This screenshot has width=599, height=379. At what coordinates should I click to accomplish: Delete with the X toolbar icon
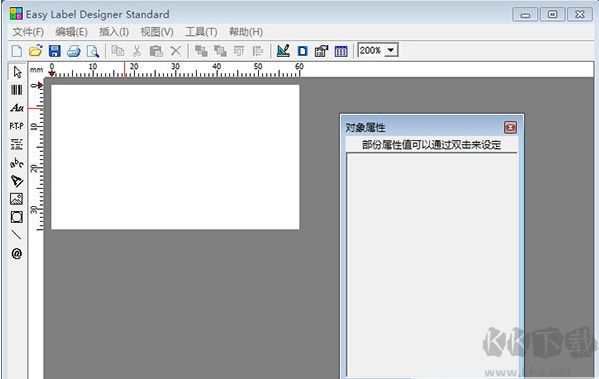coord(175,51)
